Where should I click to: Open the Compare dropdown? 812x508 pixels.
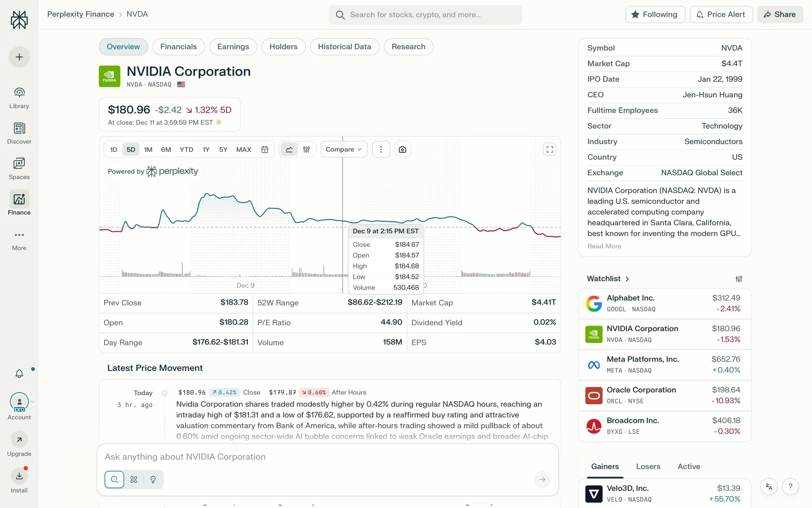(343, 149)
